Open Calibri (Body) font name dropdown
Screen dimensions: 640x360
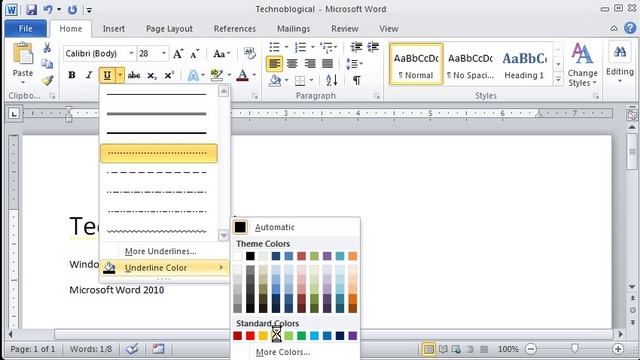pos(131,53)
